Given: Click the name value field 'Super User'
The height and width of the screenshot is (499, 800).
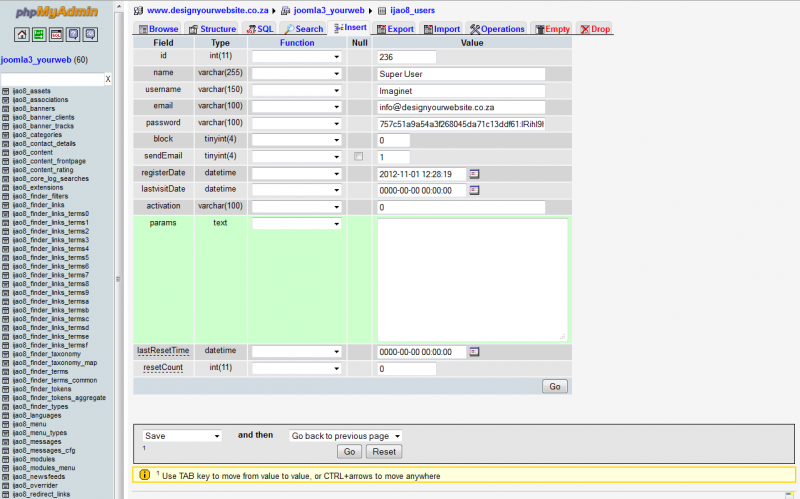Looking at the screenshot, I should [461, 74].
